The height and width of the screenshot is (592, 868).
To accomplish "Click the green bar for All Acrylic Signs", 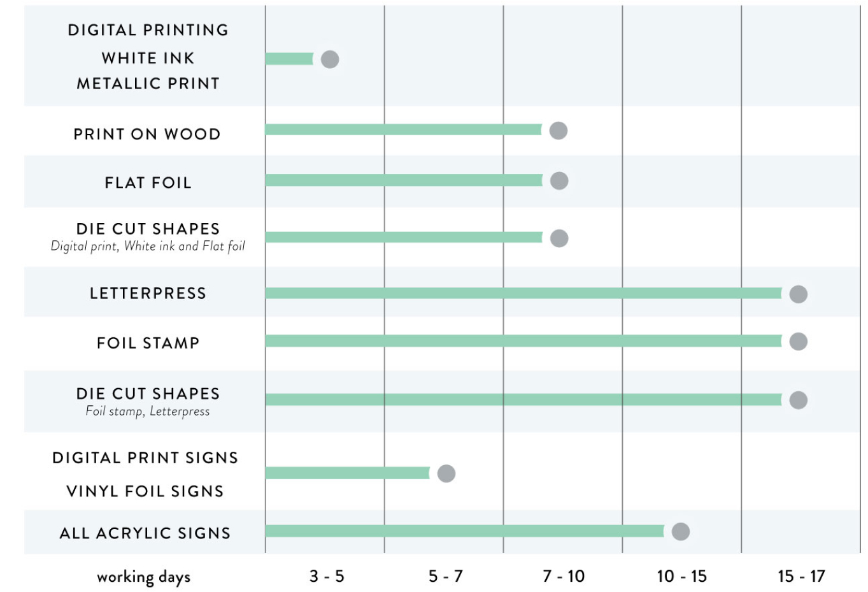I will click(465, 531).
